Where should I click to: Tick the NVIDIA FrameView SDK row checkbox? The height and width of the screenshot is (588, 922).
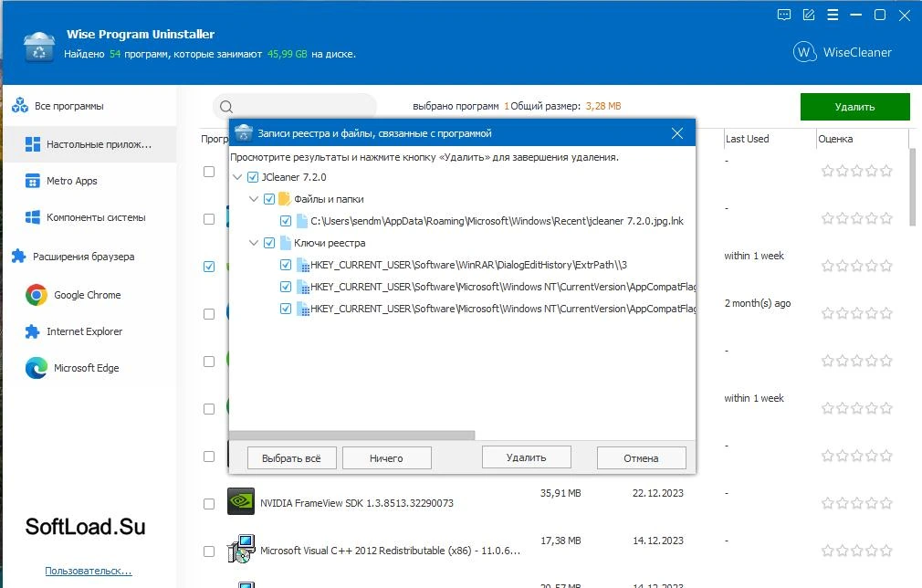209,503
